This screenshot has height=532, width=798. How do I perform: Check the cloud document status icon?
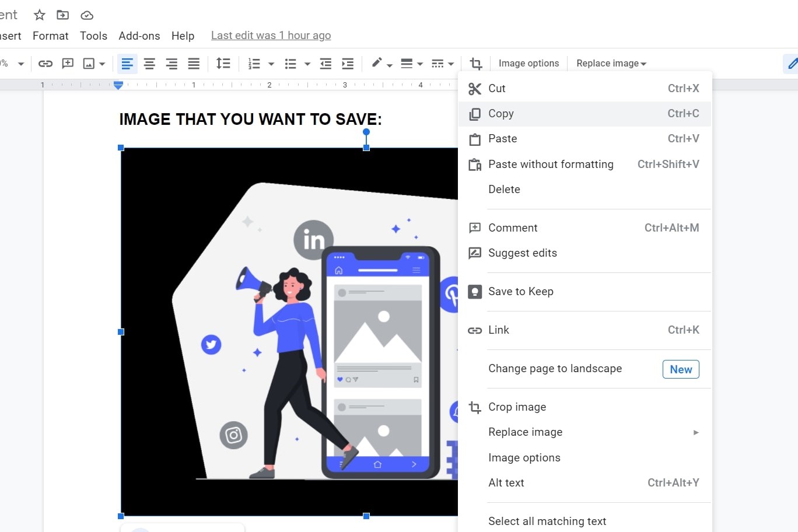[87, 15]
